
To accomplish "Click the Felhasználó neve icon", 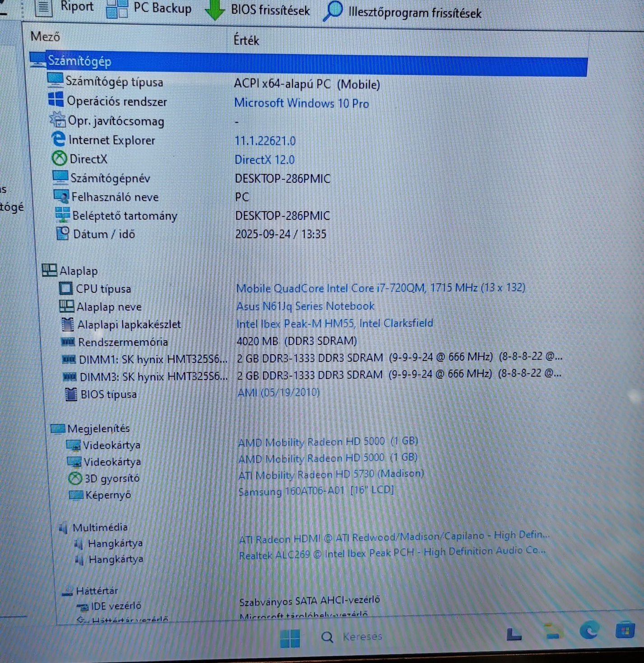I will [x=61, y=196].
